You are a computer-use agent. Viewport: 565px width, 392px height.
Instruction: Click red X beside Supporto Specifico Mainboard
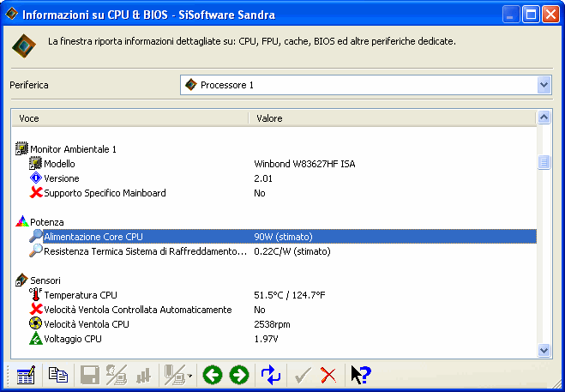(x=36, y=193)
